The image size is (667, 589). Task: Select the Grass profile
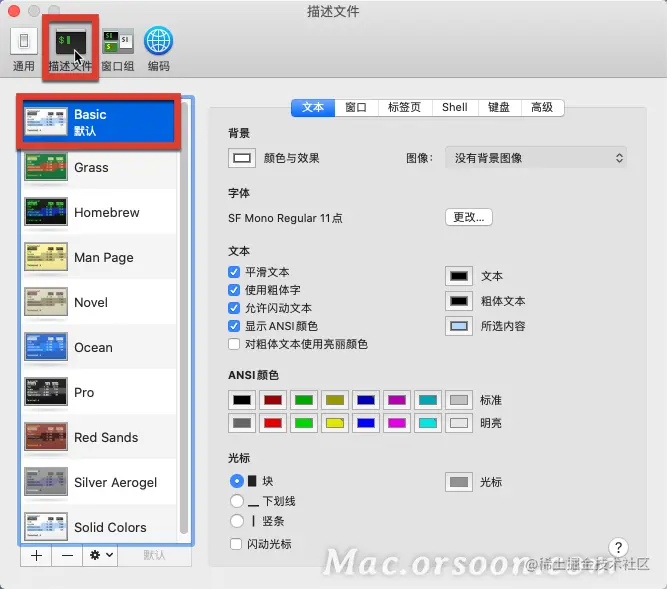coord(100,168)
